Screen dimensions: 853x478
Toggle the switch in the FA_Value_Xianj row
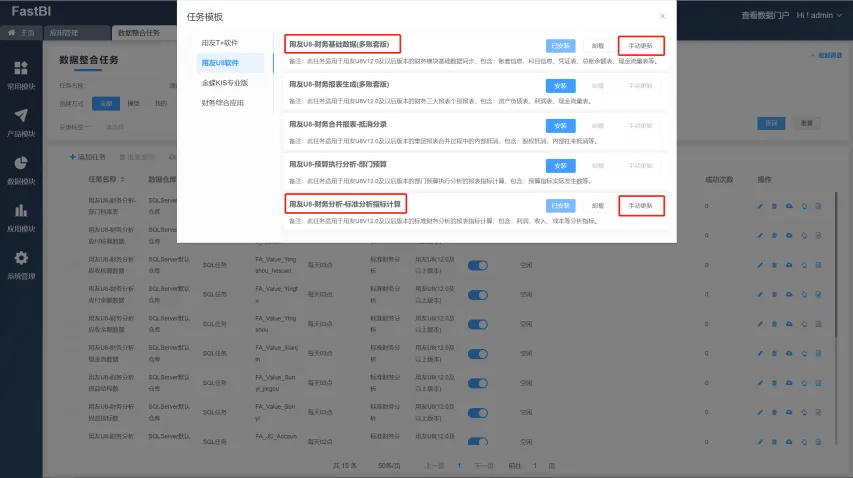(x=478, y=353)
